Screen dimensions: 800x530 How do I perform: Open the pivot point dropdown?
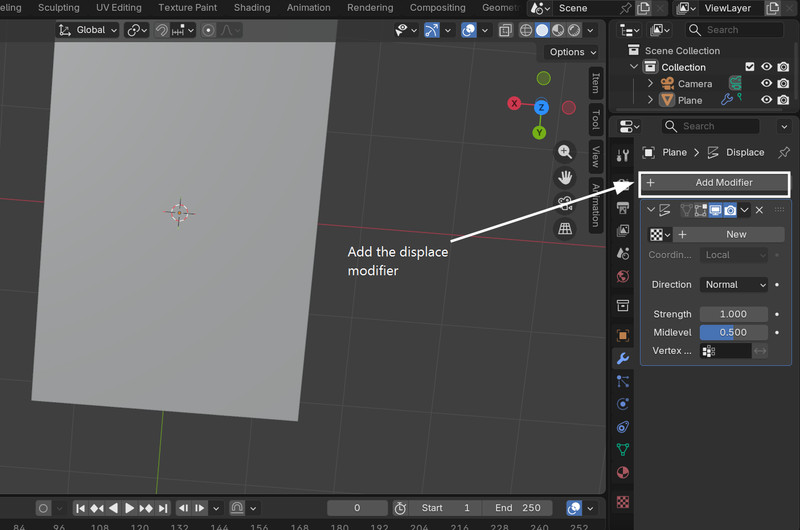coord(137,31)
